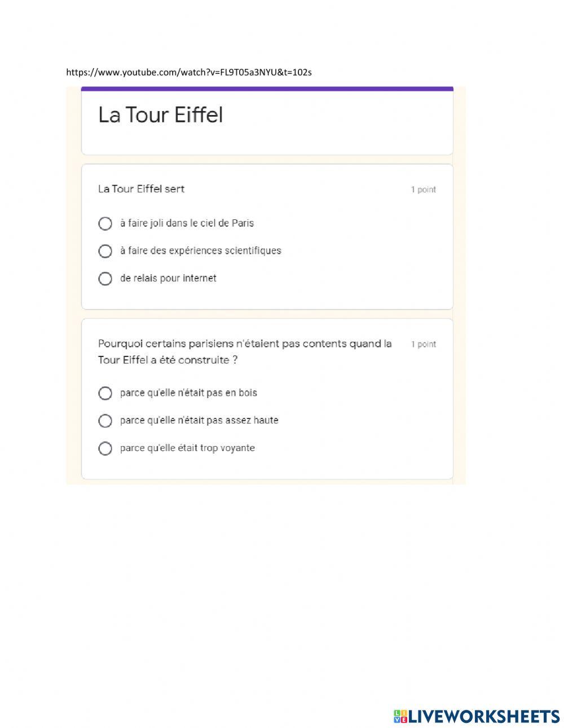
Task: Select radio circle for "n'était pas en bois"
Action: [x=105, y=393]
